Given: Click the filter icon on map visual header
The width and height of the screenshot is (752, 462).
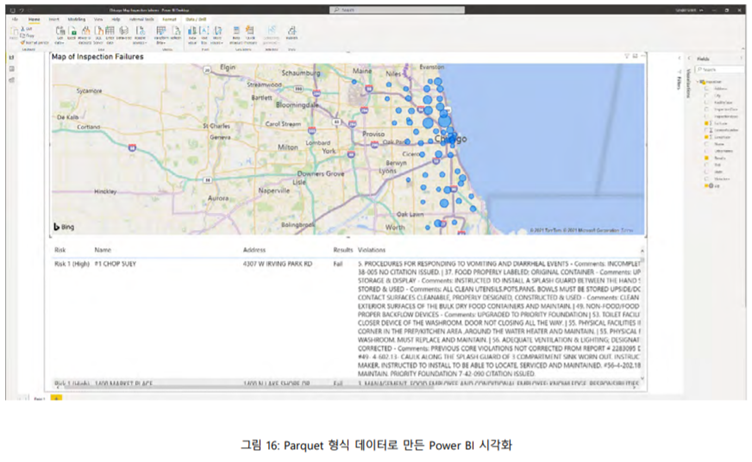Looking at the screenshot, I should (626, 56).
